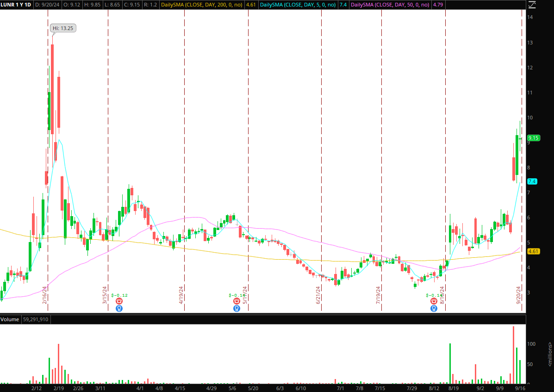The height and width of the screenshot is (392, 554).
Task: Click the green 9.15 last price tag
Action: (534, 138)
